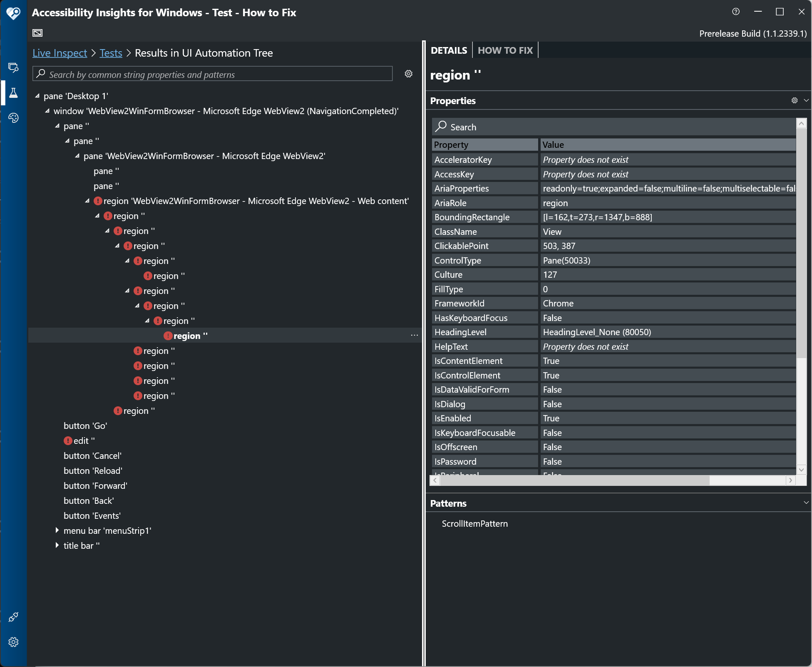
Task: Open Live Inspect view from the sidebar
Action: click(x=13, y=67)
